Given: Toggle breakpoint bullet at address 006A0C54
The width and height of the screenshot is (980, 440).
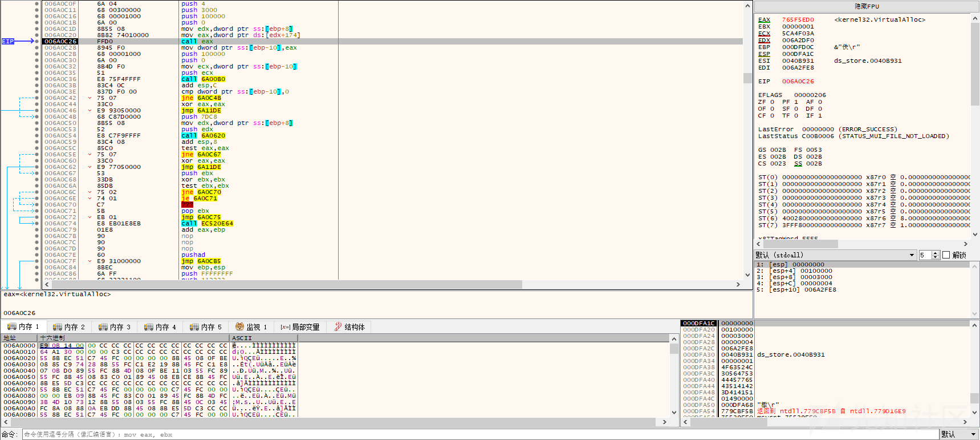Looking at the screenshot, I should (37, 136).
